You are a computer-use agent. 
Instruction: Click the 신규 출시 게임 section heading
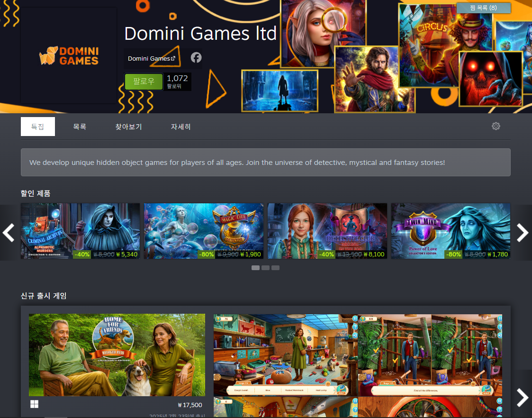coord(44,296)
